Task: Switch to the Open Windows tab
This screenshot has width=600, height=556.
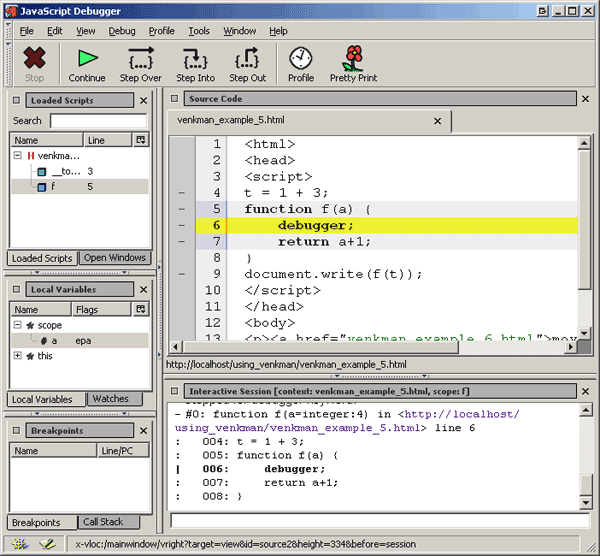Action: pyautogui.click(x=114, y=258)
